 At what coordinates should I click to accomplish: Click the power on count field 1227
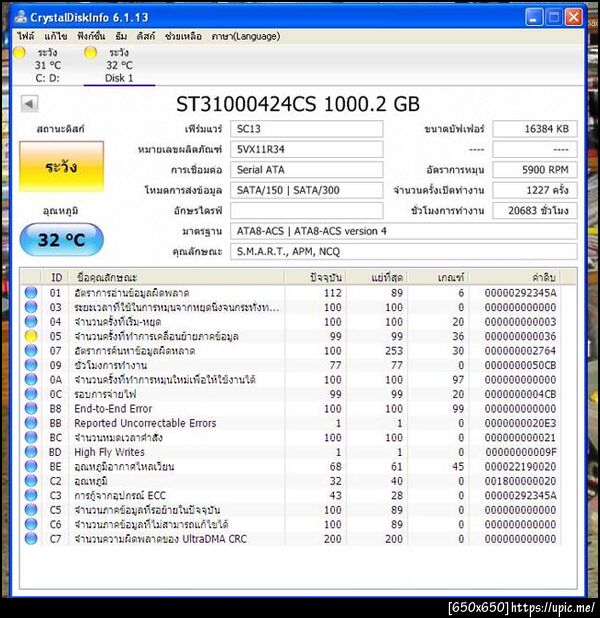535,190
